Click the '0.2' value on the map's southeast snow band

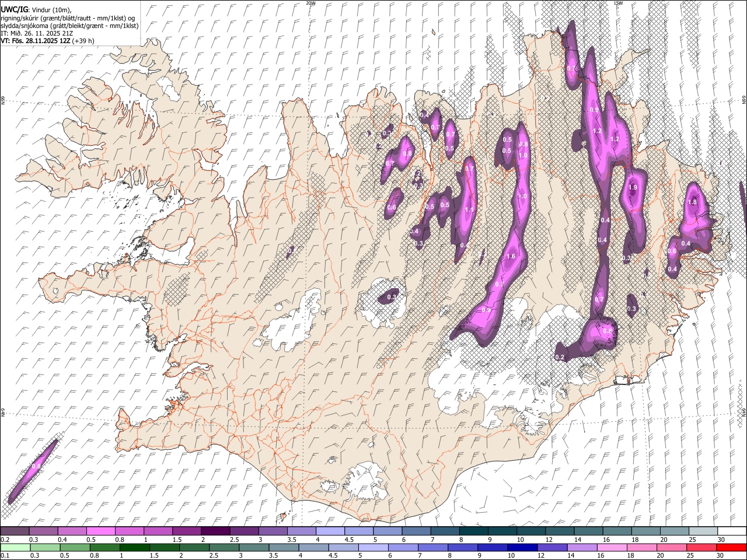(x=560, y=357)
